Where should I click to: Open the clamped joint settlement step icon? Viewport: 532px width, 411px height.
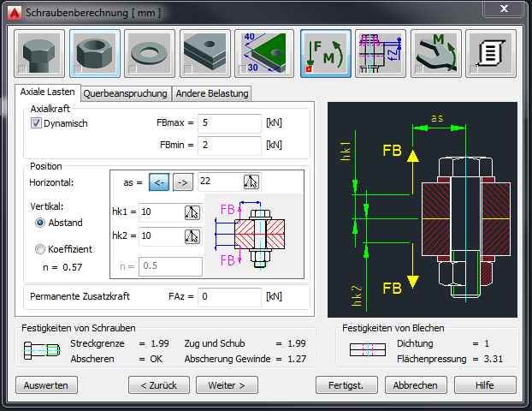click(x=381, y=54)
